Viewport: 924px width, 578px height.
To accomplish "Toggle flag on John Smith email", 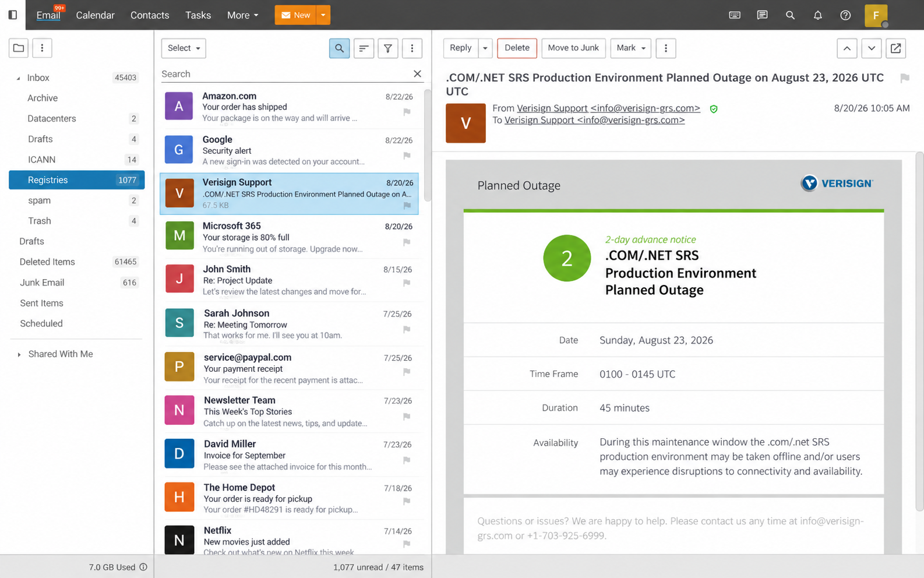I will click(x=407, y=283).
